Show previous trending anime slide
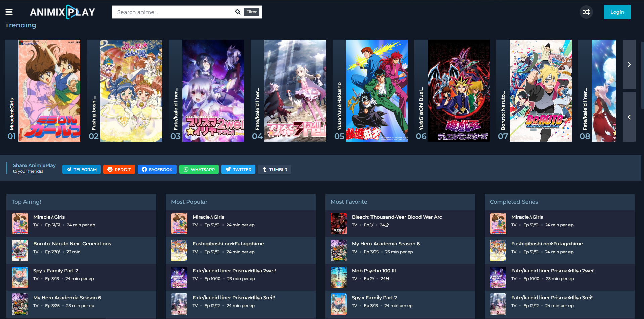 629,117
